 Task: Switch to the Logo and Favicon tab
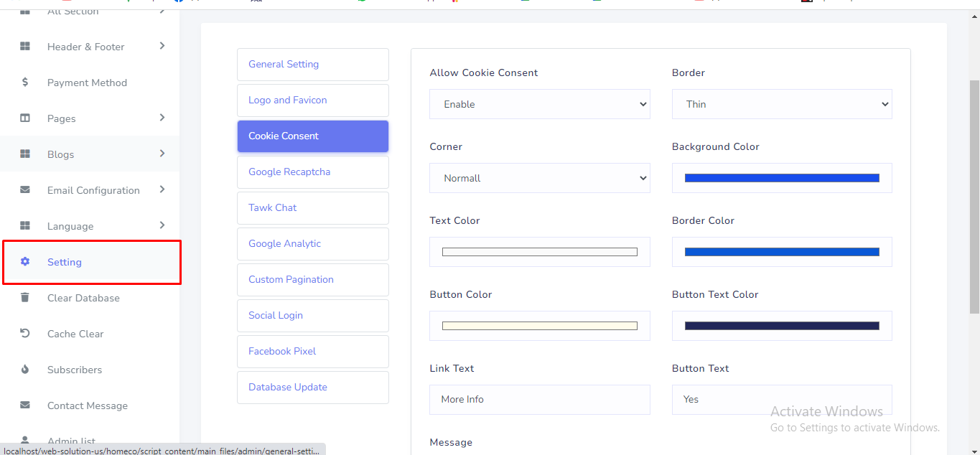[312, 100]
